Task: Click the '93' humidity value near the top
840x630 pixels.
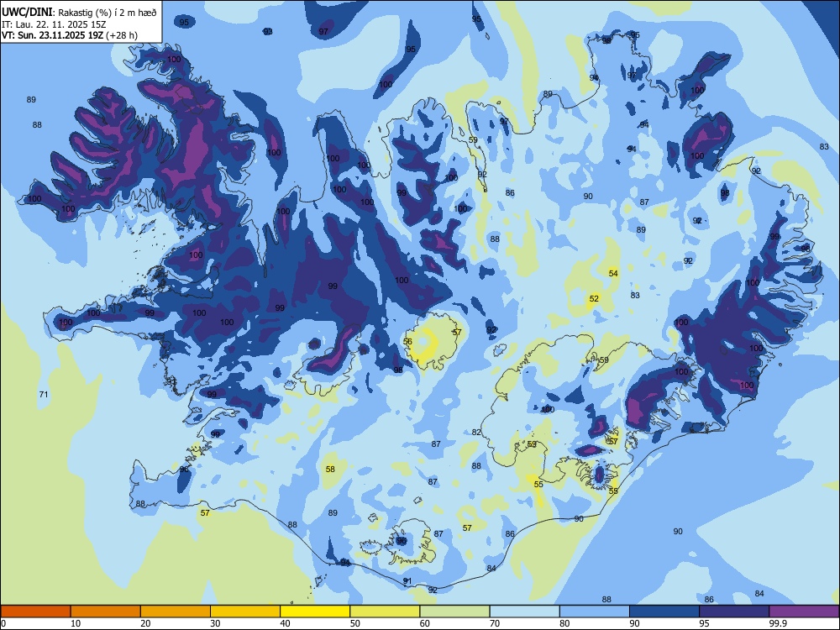Action: (x=268, y=32)
